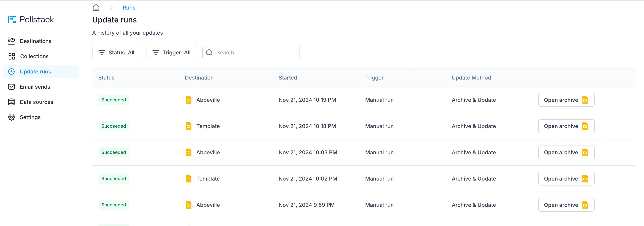Open archive for the 10:03 PM Abbeville run
Screen dimensions: 644x226
[566, 153]
